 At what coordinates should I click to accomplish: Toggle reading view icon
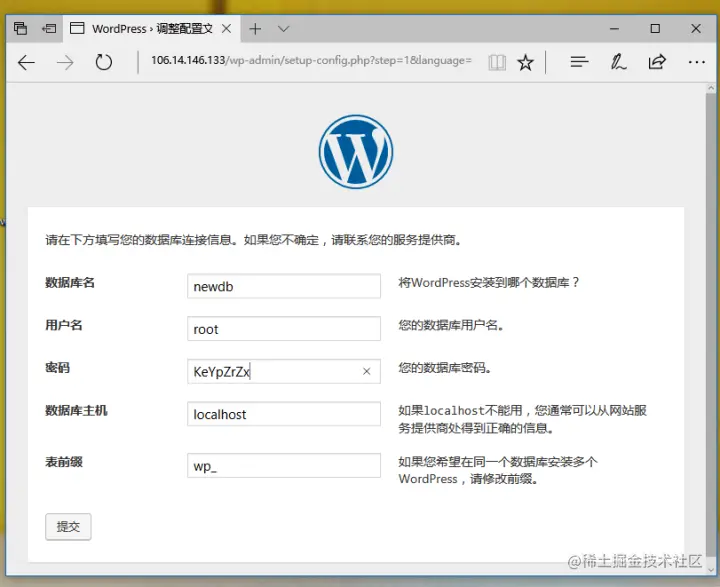point(497,62)
